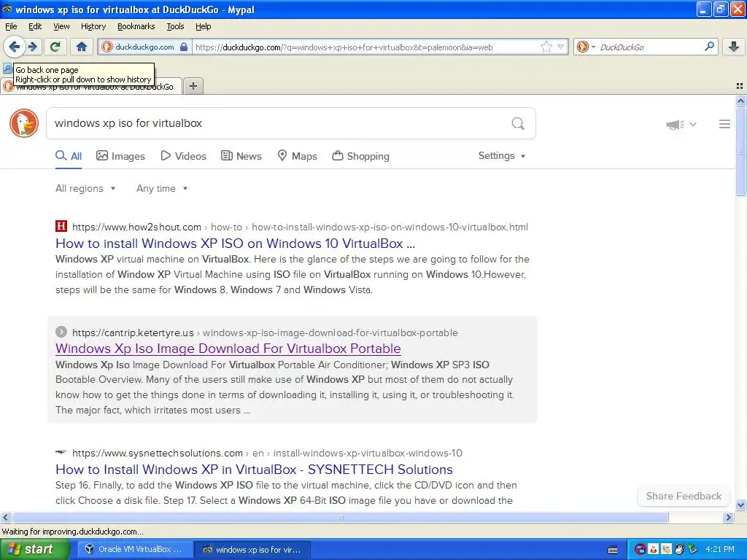This screenshot has width=747, height=560.
Task: Switch to the Videos results tab
Action: (183, 156)
